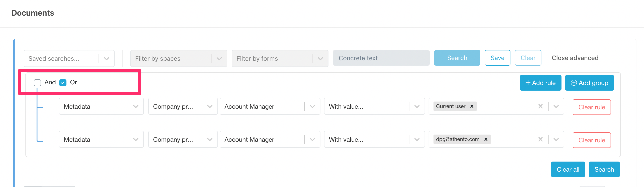Image resolution: width=644 pixels, height=187 pixels.
Task: Click the Saved searches chevron arrow
Action: click(107, 59)
